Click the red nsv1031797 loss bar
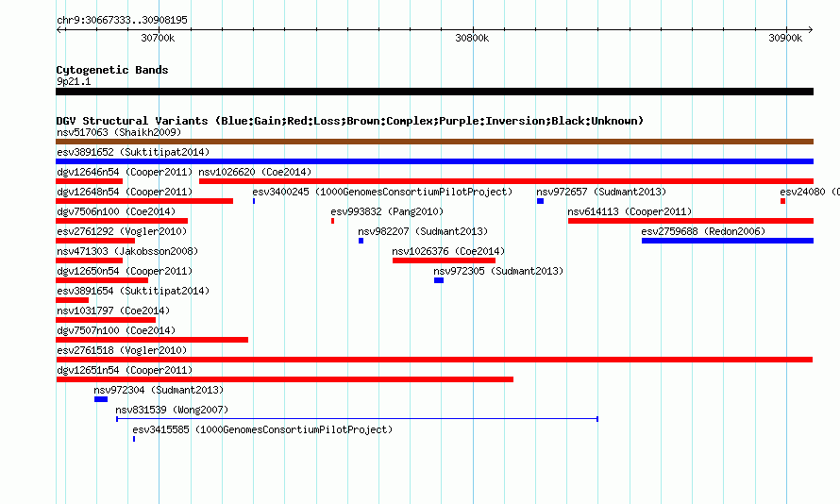Screen dimensions: 840x504 click(106, 320)
